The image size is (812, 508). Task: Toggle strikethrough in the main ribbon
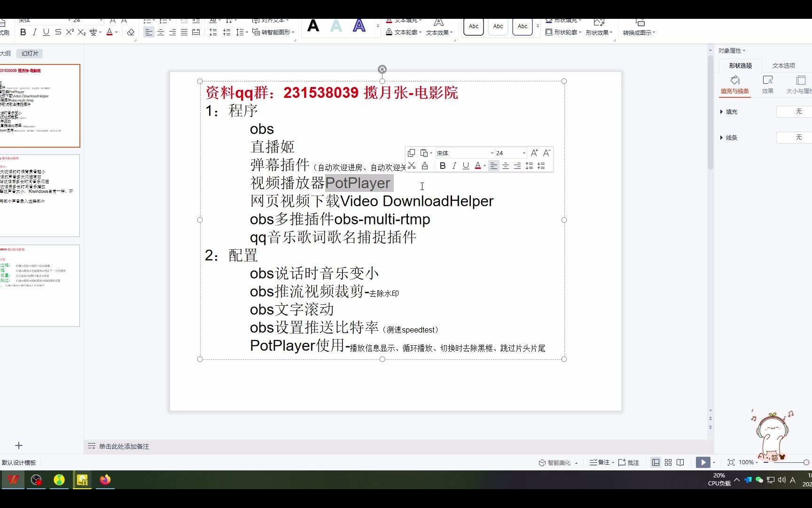click(58, 32)
